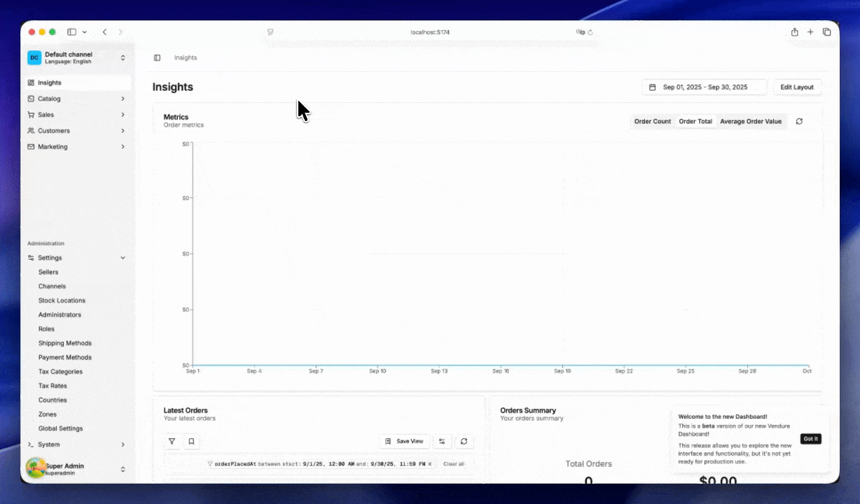This screenshot has height=504, width=860.
Task: Open the Default channel switcher
Action: click(76, 57)
